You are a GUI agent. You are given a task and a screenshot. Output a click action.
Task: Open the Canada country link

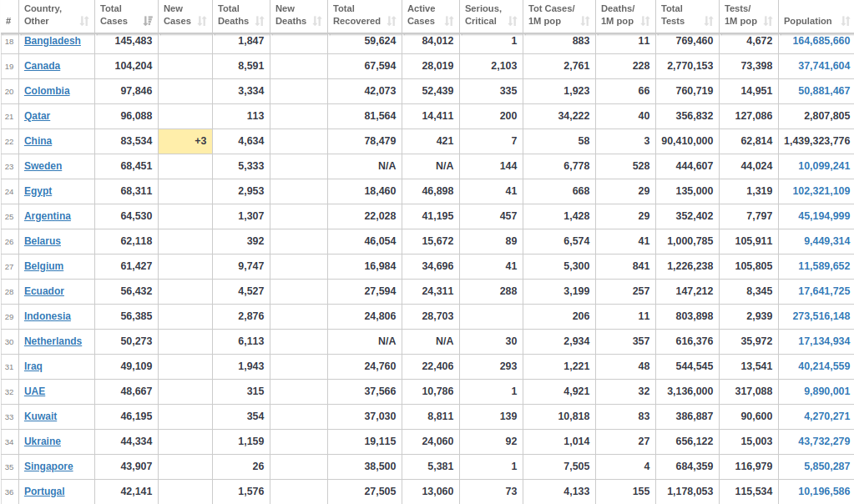coord(42,66)
